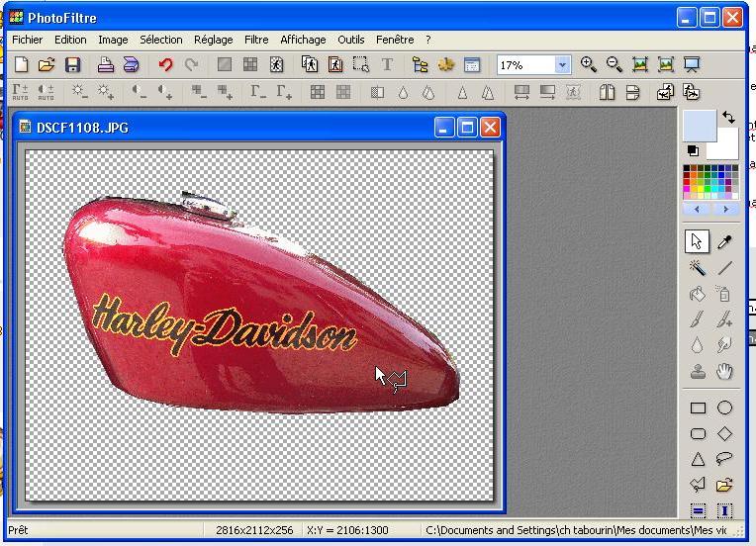Decrease brightness with the sun minus icon
756x546 pixels.
[x=79, y=92]
